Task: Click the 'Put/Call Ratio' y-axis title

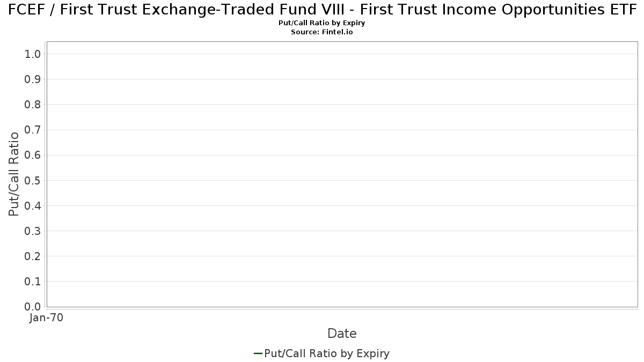Action: pyautogui.click(x=14, y=174)
